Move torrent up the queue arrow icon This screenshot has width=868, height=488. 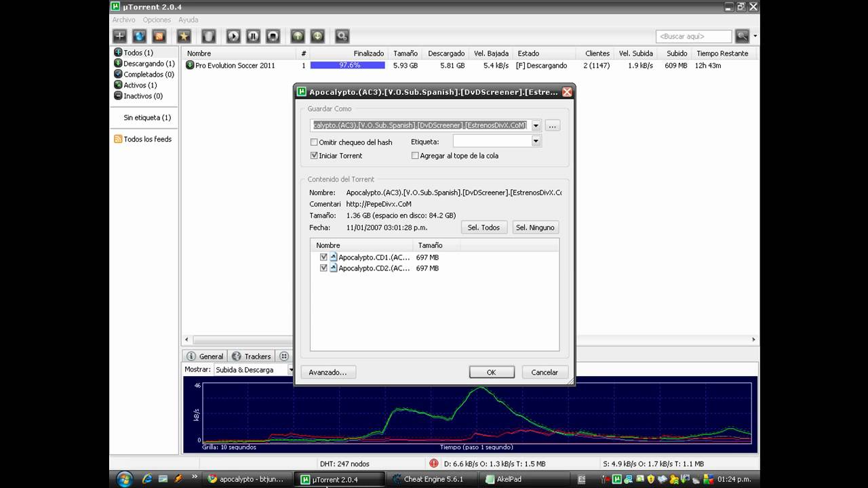pyautogui.click(x=298, y=36)
